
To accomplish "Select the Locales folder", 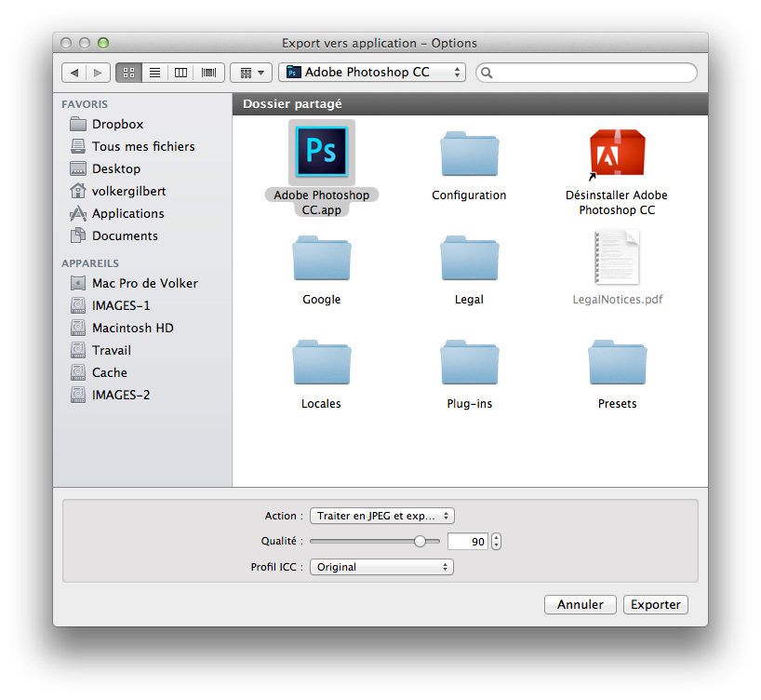I will [x=322, y=363].
